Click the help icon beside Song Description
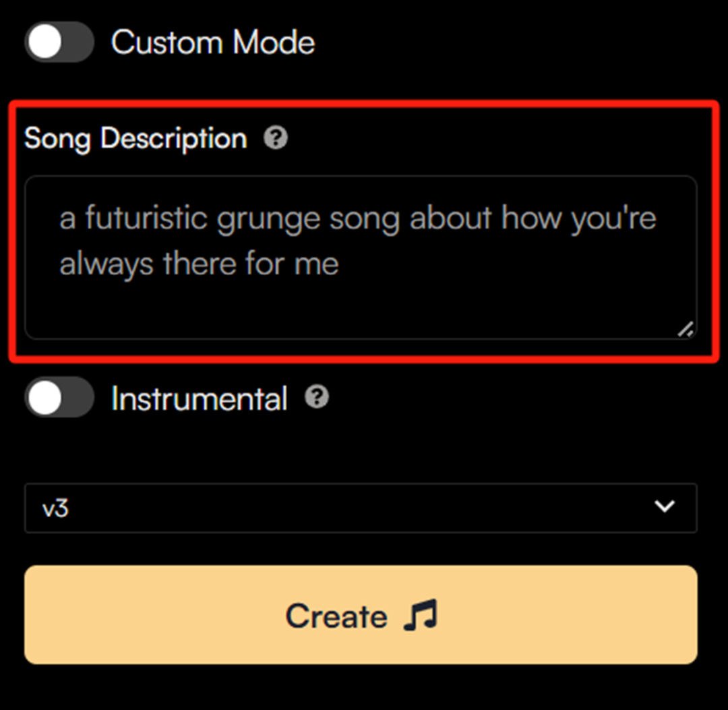The image size is (728, 710). coord(276,138)
